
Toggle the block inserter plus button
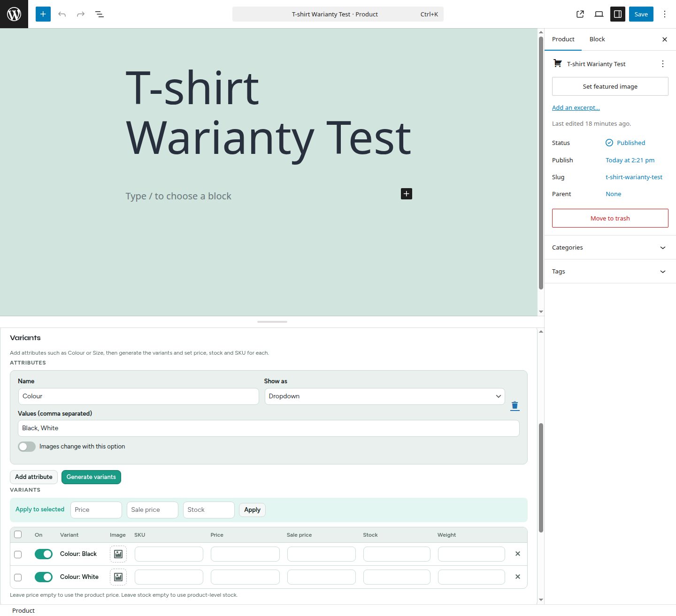coord(43,14)
